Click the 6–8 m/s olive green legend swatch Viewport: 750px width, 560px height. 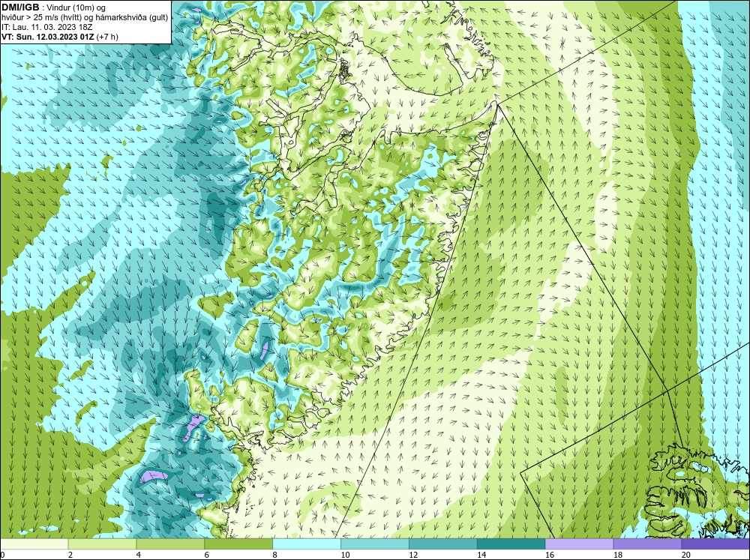[238, 544]
